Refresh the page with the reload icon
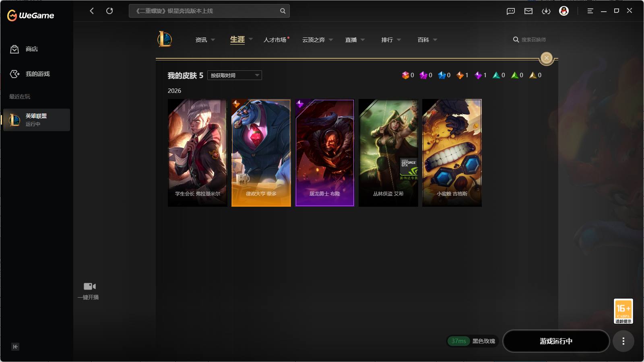Viewport: 644px width, 362px height. [x=109, y=11]
